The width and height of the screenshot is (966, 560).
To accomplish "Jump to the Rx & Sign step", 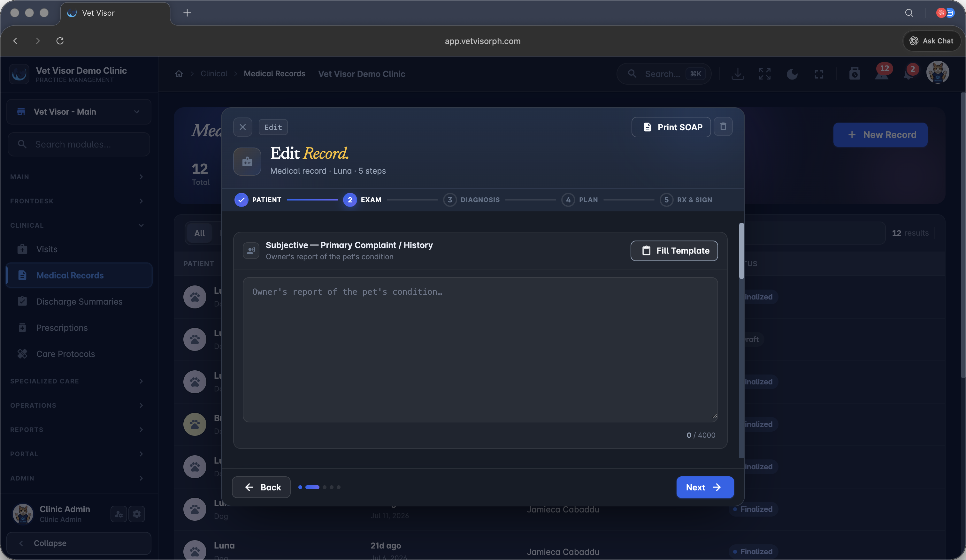I will 686,200.
